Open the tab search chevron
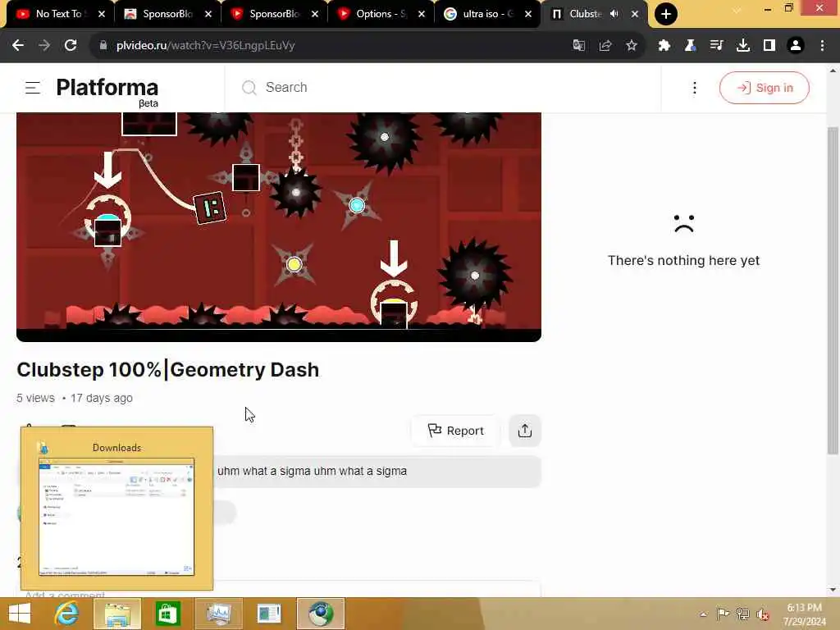 (x=737, y=10)
